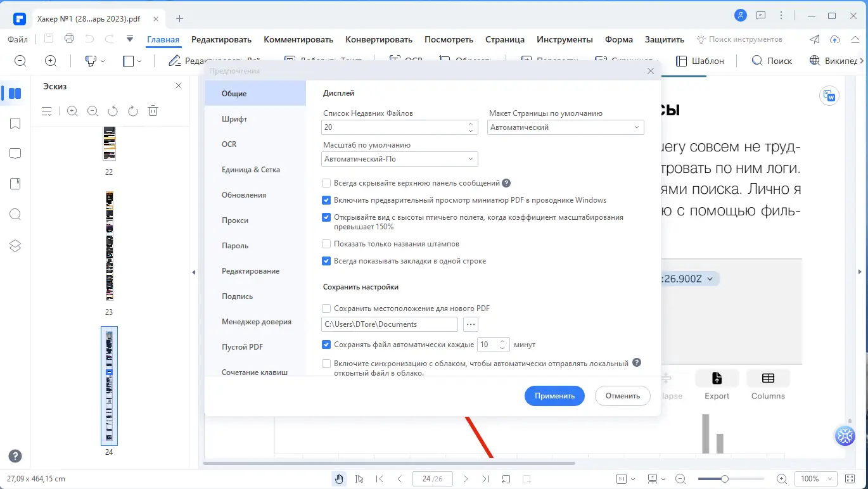Click the zoom out magnifier in the main toolbar
The width and height of the screenshot is (868, 489).
pos(20,61)
